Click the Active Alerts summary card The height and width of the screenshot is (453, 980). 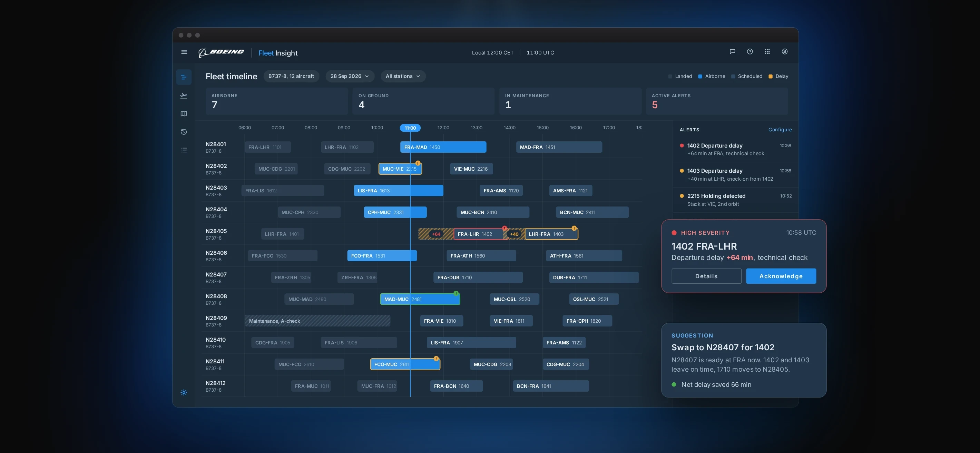click(x=717, y=101)
